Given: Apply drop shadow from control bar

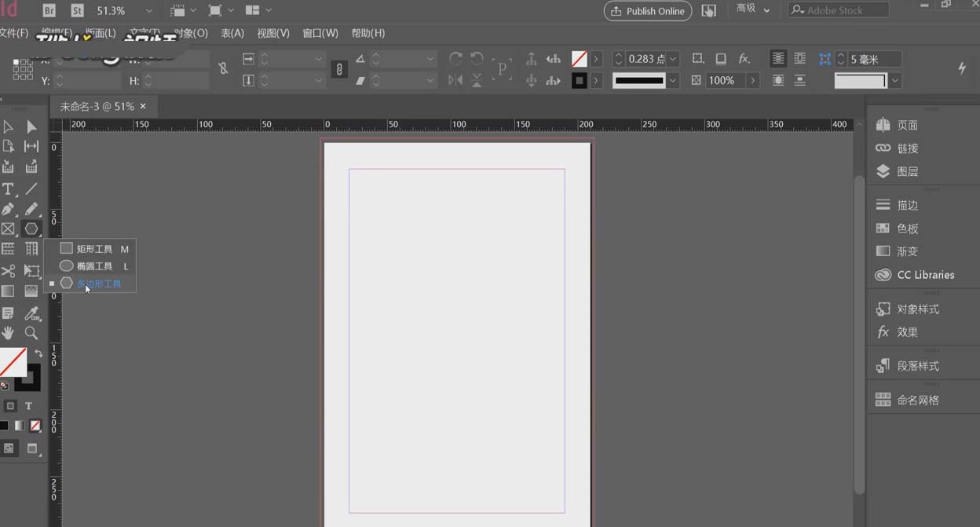Looking at the screenshot, I should coord(720,59).
